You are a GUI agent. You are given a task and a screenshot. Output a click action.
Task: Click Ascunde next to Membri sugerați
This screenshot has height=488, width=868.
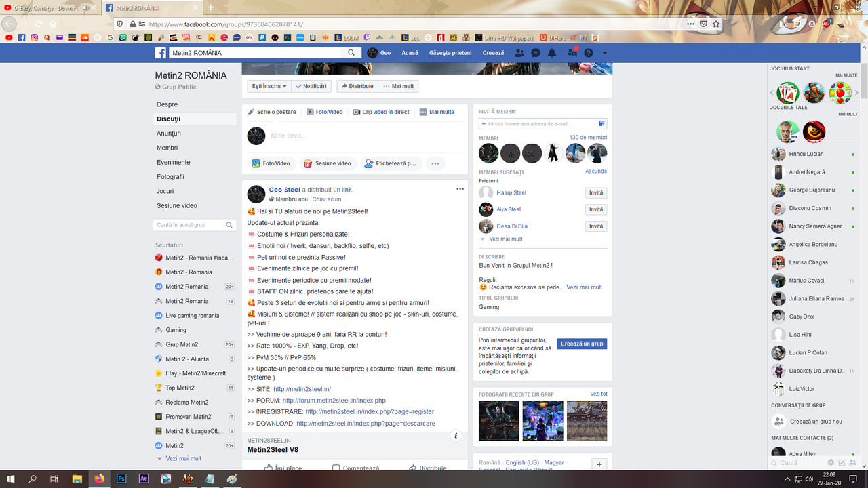(596, 171)
